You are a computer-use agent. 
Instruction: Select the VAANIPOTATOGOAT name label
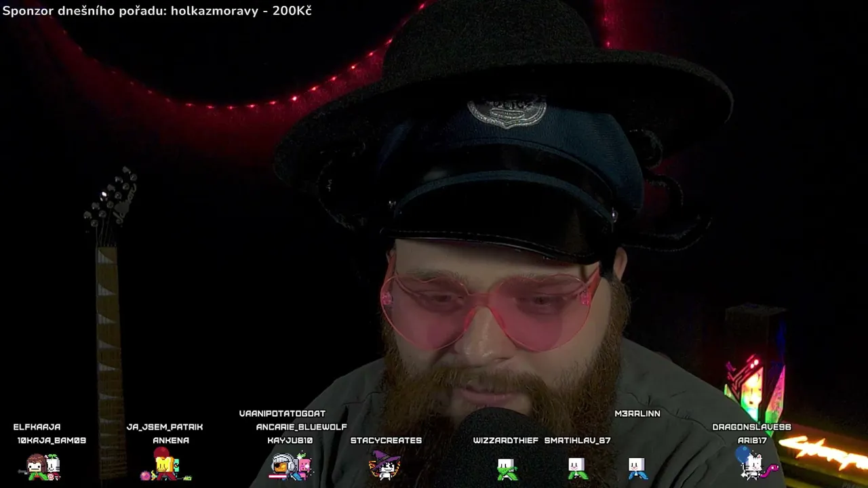coord(282,413)
